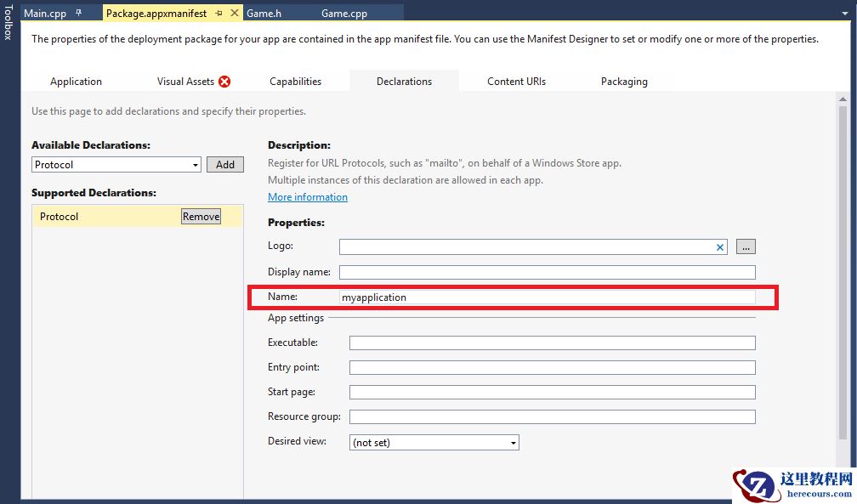Viewport: 857px width, 504px height.
Task: Click the Add declaration button
Action: pyautogui.click(x=225, y=165)
